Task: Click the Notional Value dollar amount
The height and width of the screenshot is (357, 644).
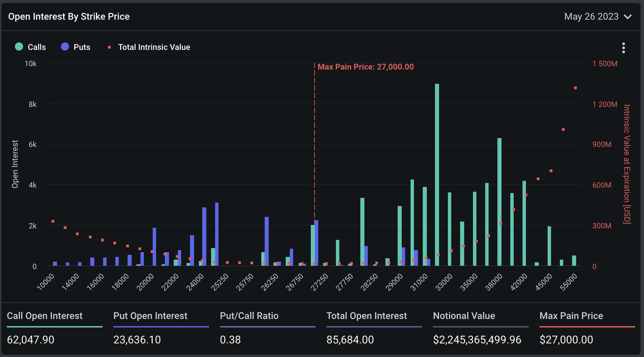Action: click(x=477, y=340)
